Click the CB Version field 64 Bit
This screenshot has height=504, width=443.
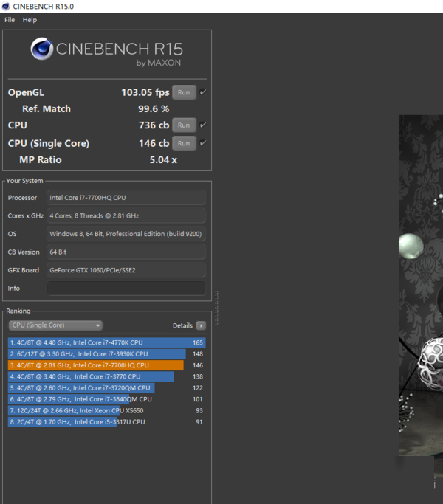[126, 252]
